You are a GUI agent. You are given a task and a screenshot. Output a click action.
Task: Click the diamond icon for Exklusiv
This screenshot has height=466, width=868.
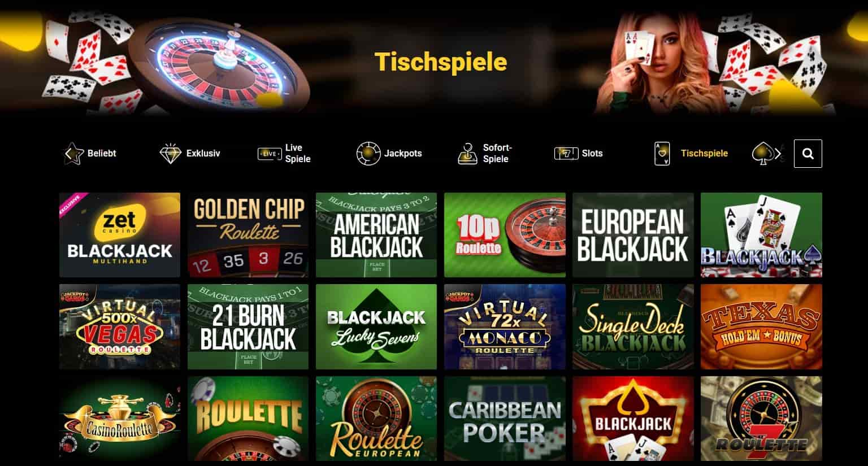(x=170, y=154)
